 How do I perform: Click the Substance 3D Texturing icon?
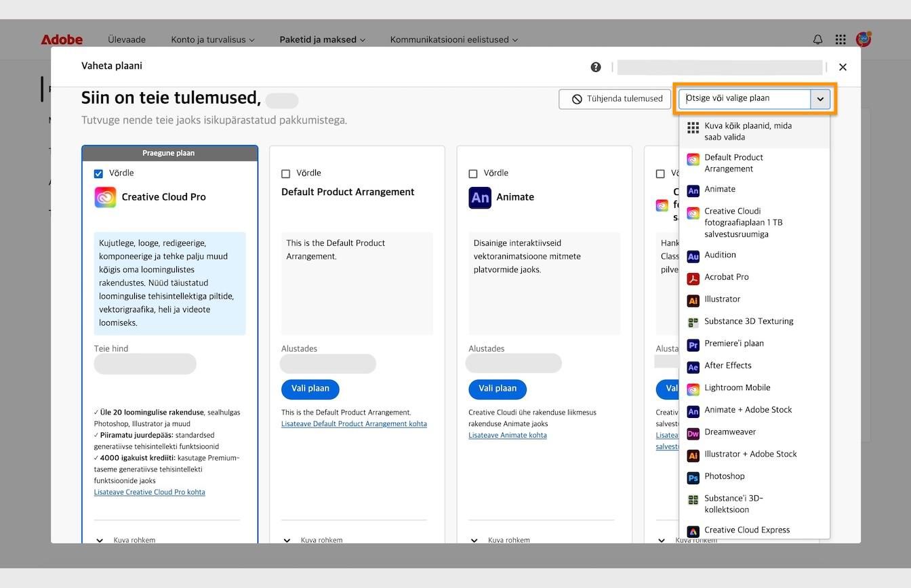click(693, 322)
